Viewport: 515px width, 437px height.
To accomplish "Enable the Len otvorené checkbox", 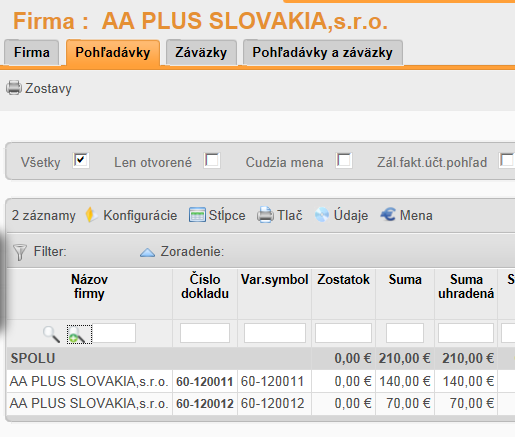I will [212, 161].
